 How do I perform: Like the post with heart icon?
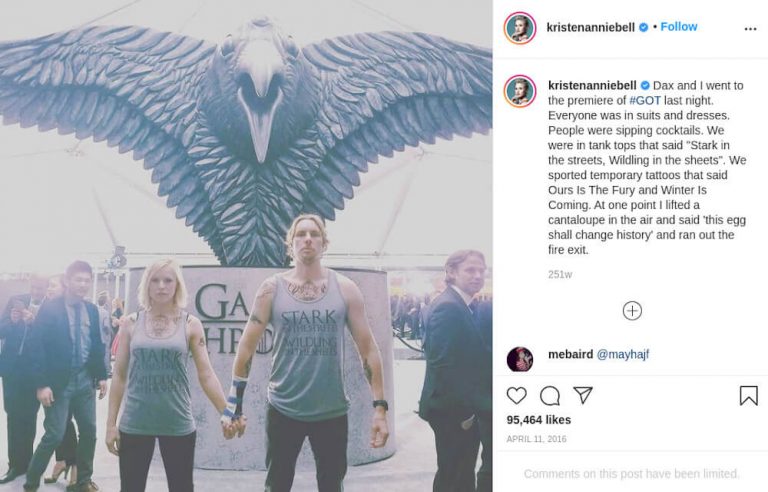click(x=516, y=395)
